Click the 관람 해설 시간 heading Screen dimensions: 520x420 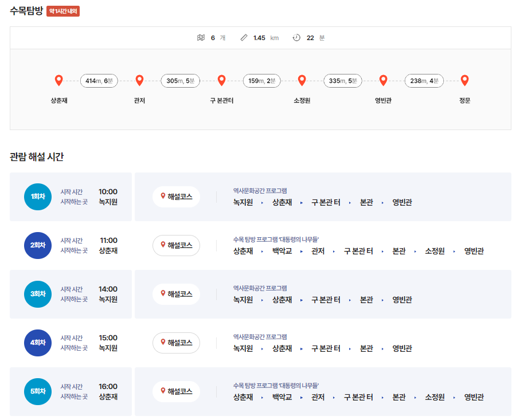pos(37,156)
